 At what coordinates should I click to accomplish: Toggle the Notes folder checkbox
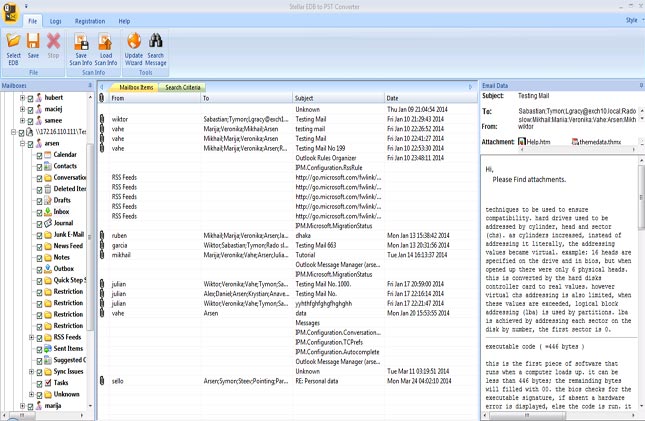pos(39,258)
